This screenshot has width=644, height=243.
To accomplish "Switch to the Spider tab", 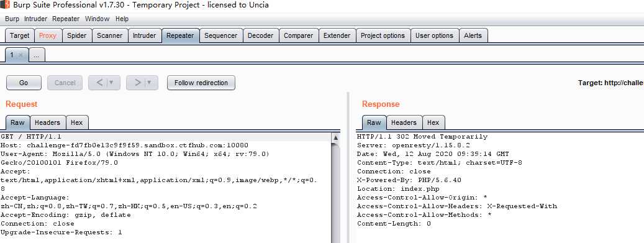I will tap(77, 36).
